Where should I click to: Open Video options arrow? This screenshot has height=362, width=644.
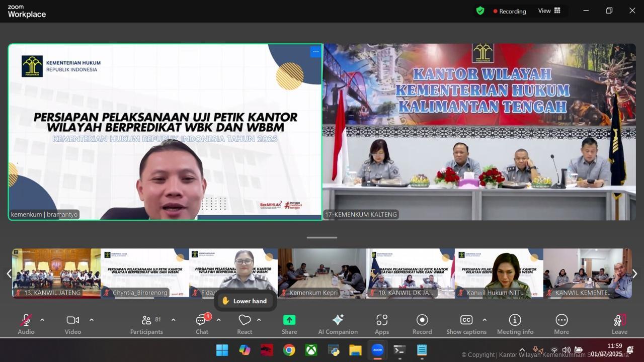point(91,320)
